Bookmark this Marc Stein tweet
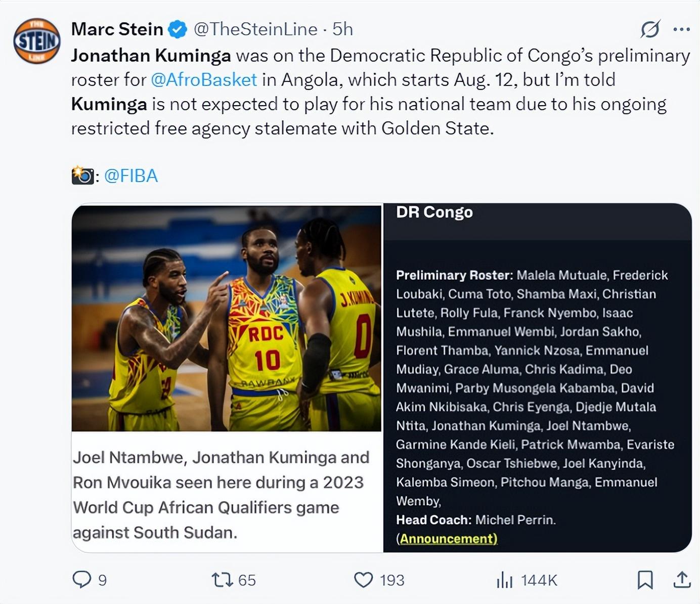700x604 pixels. coord(645,580)
